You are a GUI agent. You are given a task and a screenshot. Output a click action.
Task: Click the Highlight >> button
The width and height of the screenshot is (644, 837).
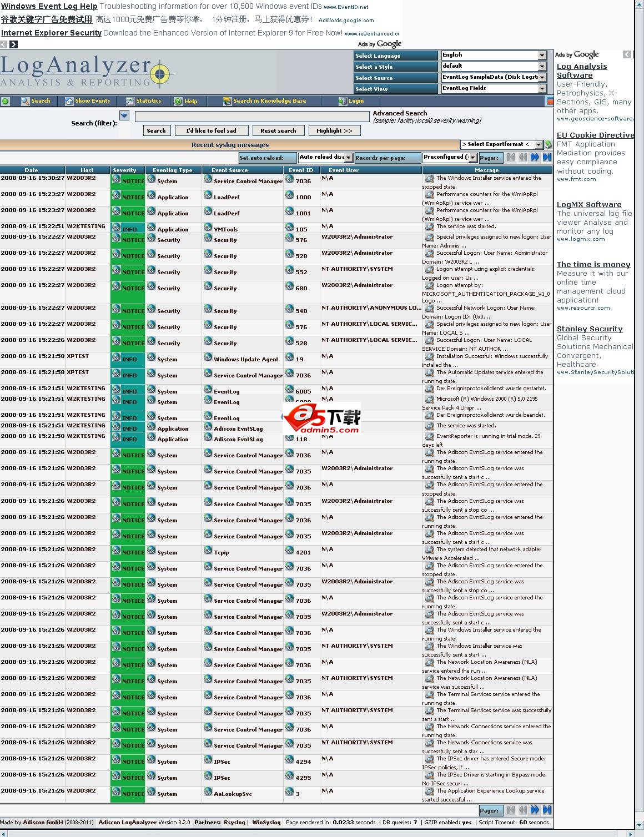334,130
